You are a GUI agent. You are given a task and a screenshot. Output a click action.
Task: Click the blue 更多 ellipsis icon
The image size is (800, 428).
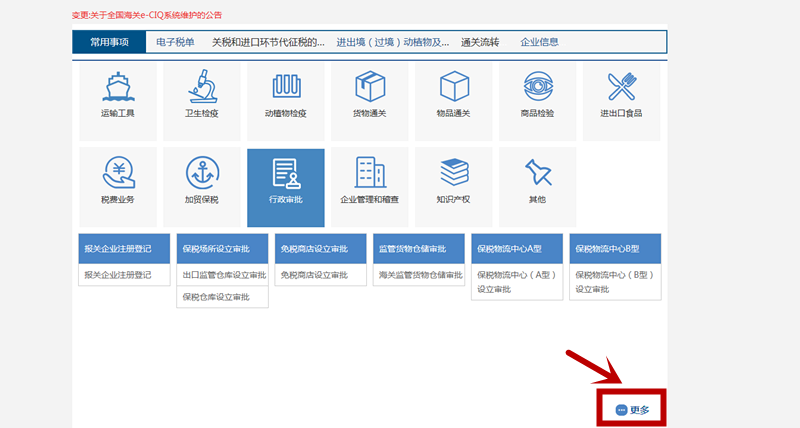pos(621,410)
